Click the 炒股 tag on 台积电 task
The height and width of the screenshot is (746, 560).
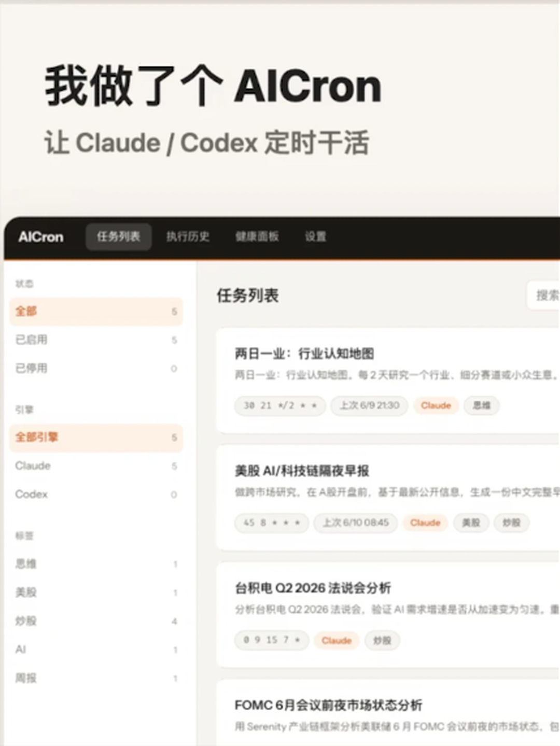click(x=382, y=640)
